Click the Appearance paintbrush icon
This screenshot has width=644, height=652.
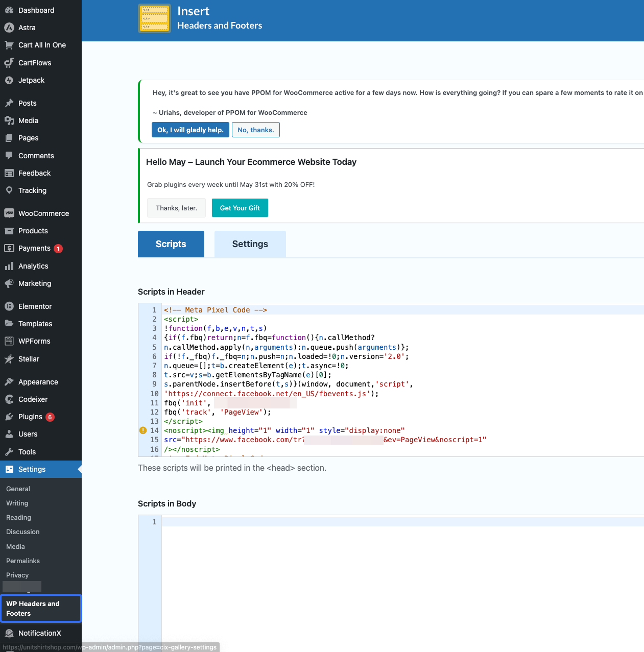coord(9,382)
